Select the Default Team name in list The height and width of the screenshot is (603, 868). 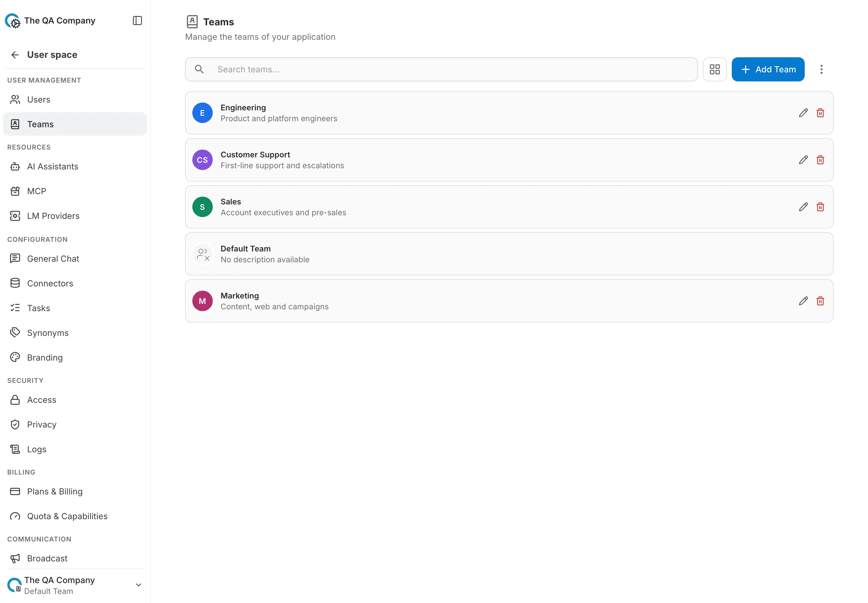point(246,249)
